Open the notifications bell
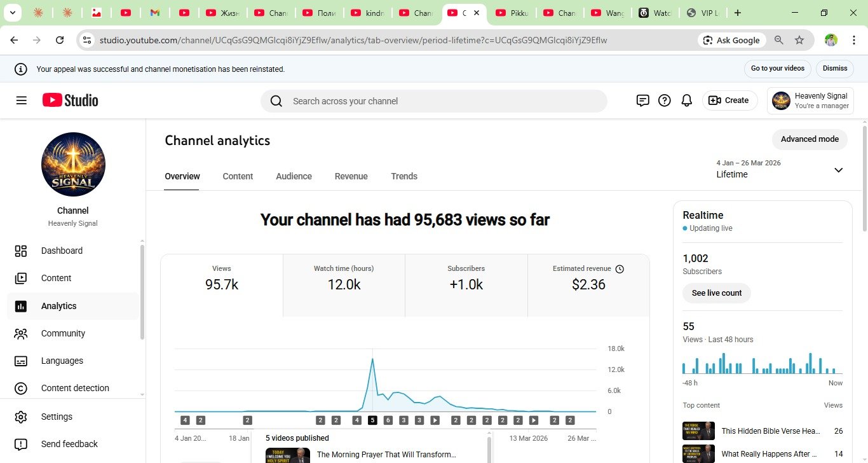The width and height of the screenshot is (868, 463). [x=686, y=100]
